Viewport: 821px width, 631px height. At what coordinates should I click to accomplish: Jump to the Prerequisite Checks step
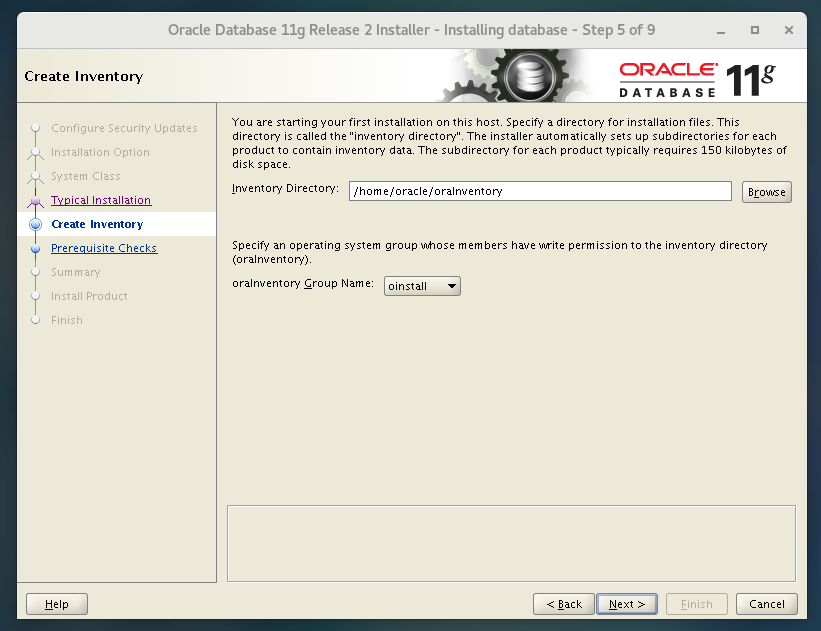pos(104,248)
